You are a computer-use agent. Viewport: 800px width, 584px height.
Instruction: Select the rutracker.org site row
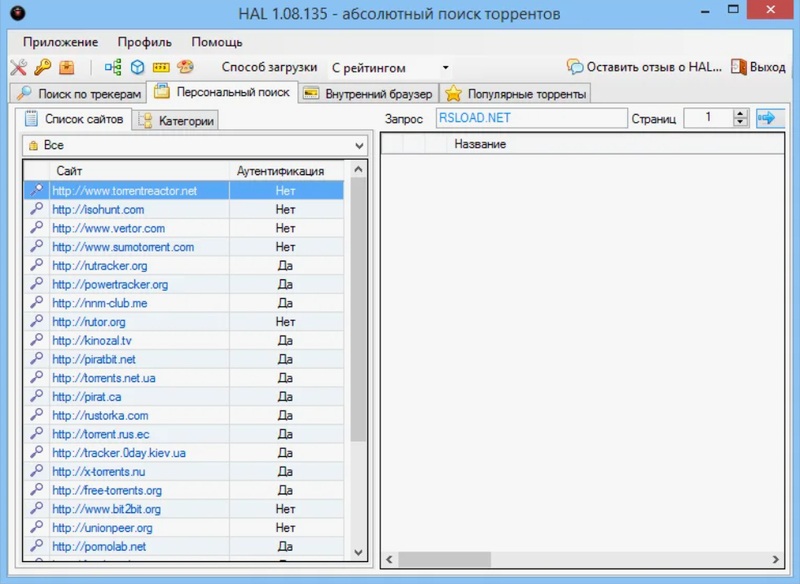[x=100, y=266]
